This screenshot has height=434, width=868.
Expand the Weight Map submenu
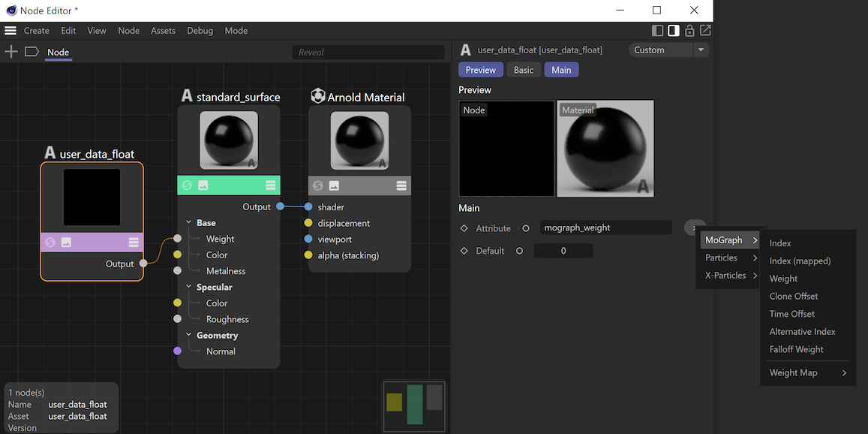pyautogui.click(x=808, y=373)
